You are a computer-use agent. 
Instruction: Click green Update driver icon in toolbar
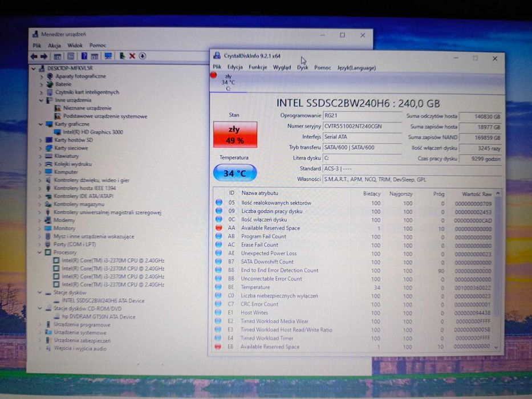[x=122, y=56]
